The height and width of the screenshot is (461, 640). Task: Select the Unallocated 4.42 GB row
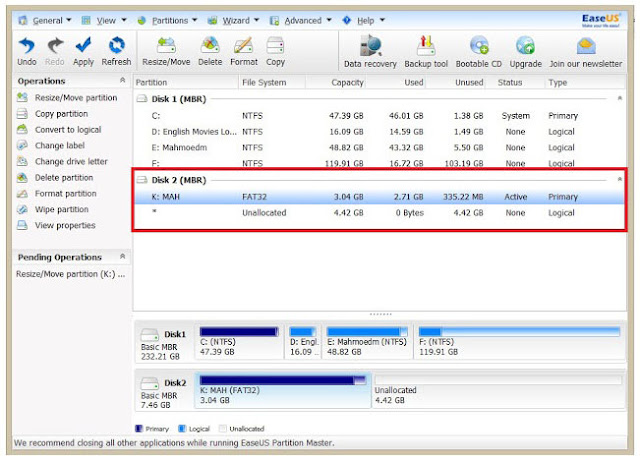click(x=380, y=213)
